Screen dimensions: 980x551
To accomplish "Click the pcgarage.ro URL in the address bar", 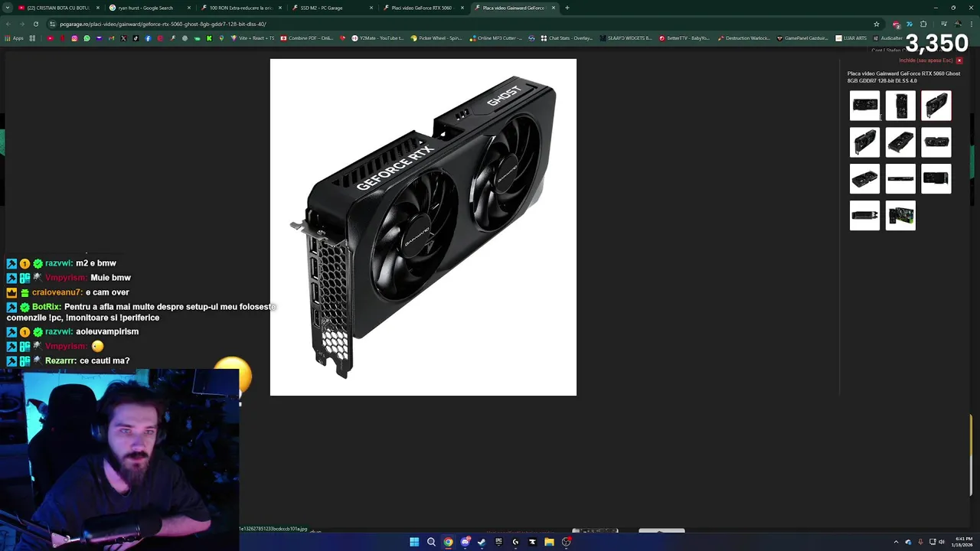I will coord(163,24).
